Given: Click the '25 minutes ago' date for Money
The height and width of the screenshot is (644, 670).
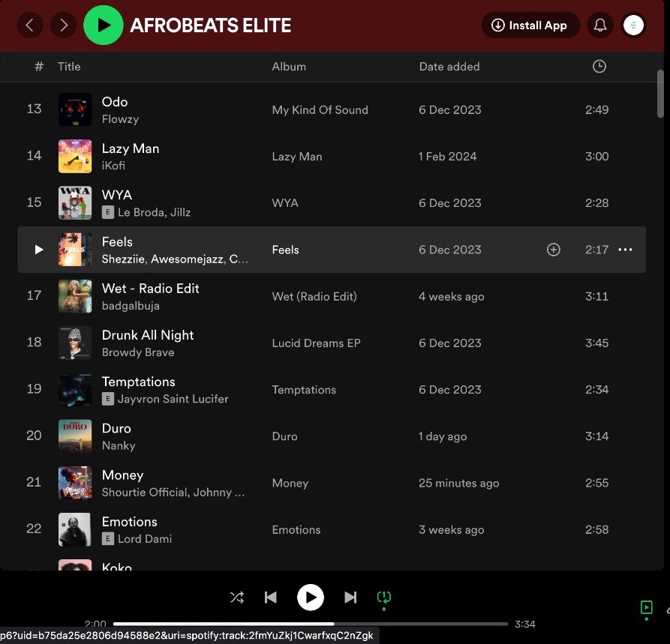Looking at the screenshot, I should pos(459,483).
